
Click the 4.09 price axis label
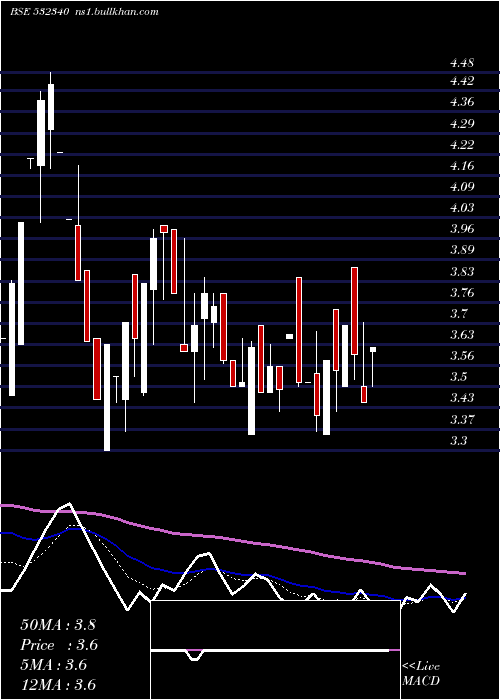point(462,187)
